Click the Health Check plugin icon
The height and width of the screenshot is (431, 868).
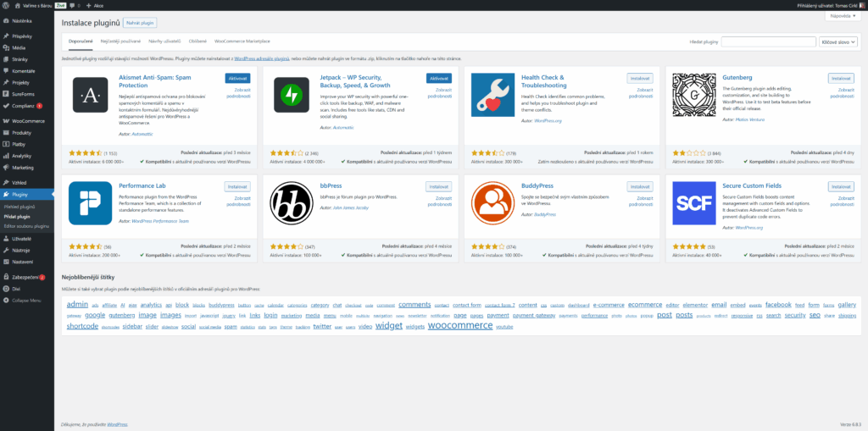click(x=492, y=95)
